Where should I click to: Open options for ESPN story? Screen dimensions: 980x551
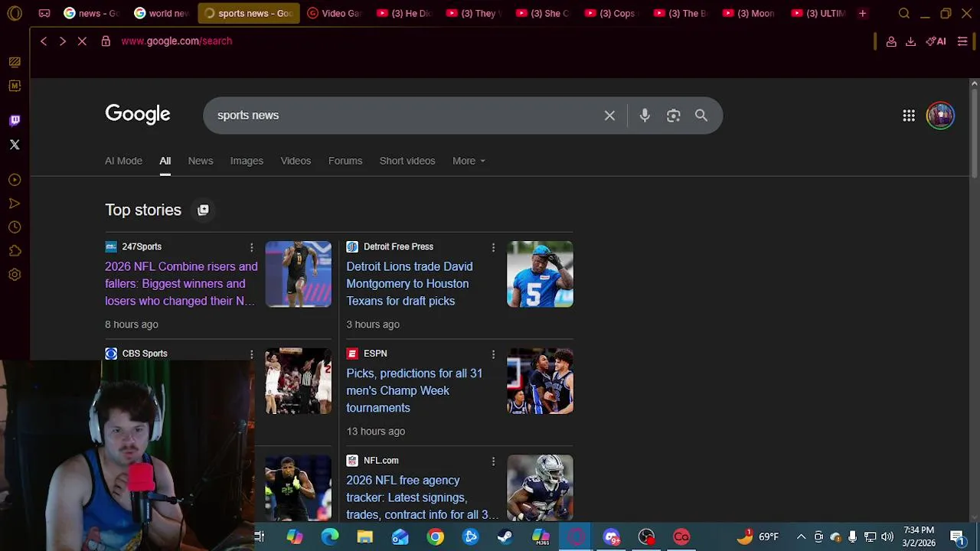pyautogui.click(x=493, y=354)
